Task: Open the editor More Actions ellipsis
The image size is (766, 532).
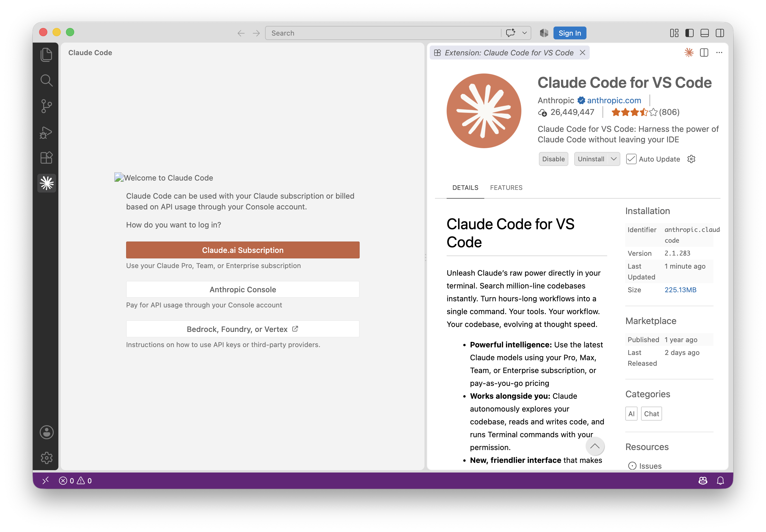Action: click(719, 53)
